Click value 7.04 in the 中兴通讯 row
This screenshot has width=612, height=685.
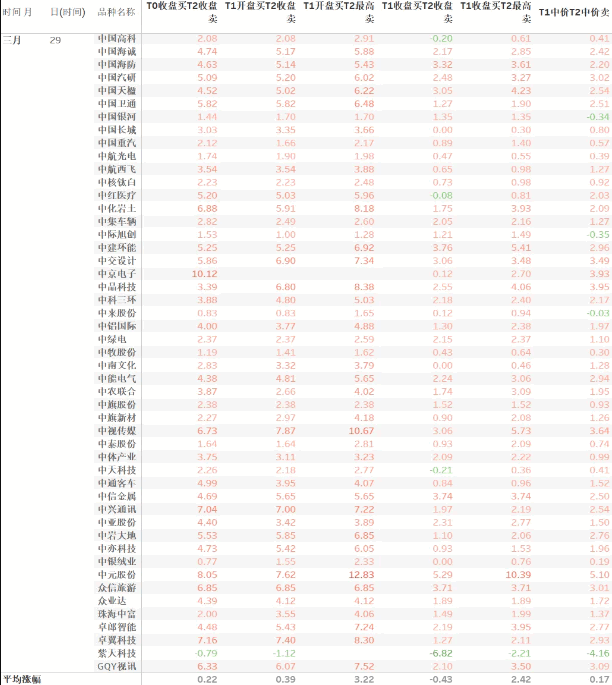click(207, 509)
